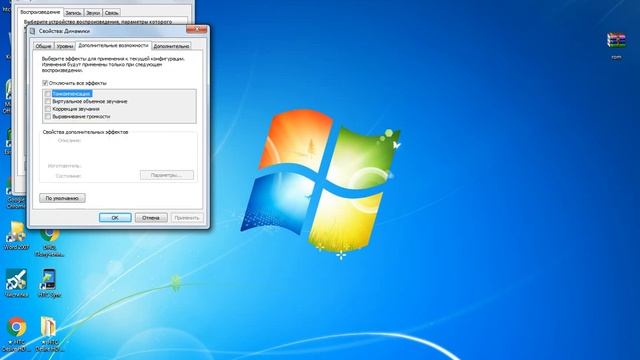Click the 'Отмена' cancel button
This screenshot has height=360, width=640.
click(151, 218)
